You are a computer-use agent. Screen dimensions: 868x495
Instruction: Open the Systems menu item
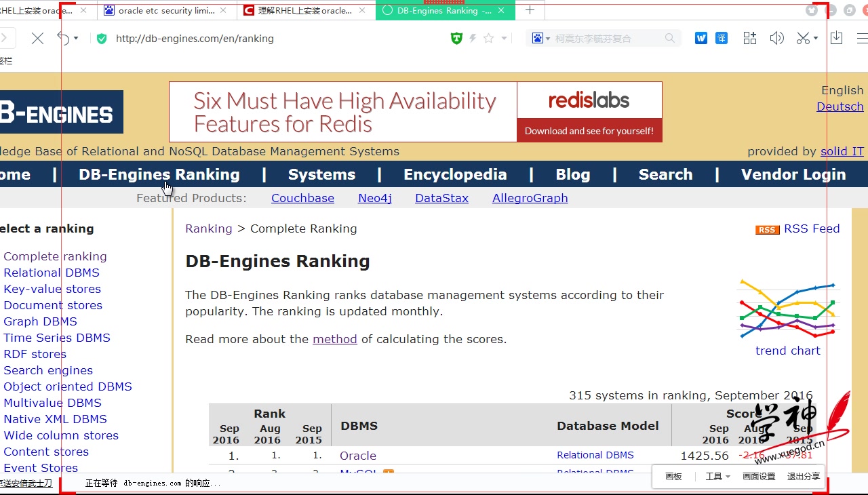click(321, 174)
